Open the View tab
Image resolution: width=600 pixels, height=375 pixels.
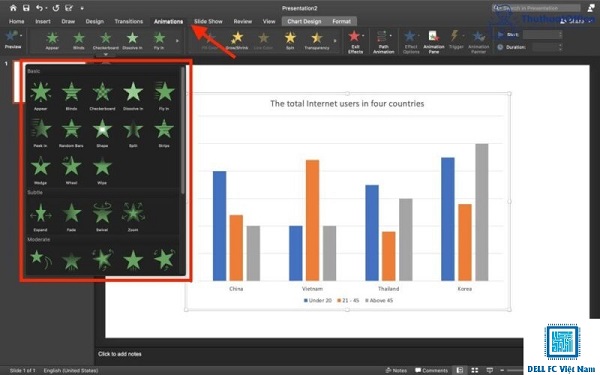pyautogui.click(x=269, y=21)
